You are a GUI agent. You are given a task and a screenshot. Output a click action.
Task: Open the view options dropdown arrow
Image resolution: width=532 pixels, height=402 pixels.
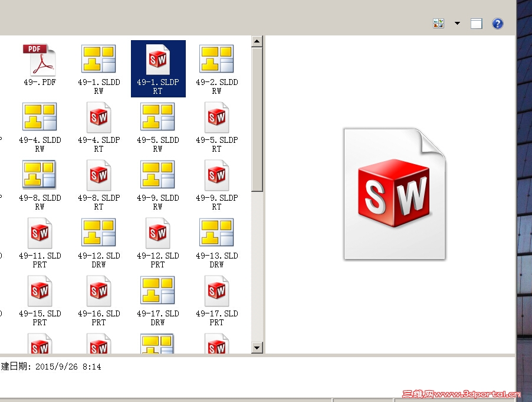[457, 24]
